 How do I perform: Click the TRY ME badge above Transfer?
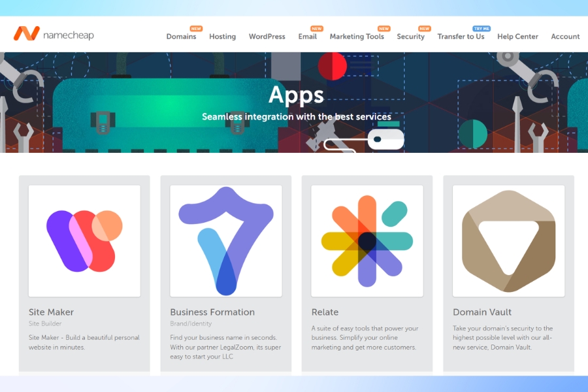482,29
